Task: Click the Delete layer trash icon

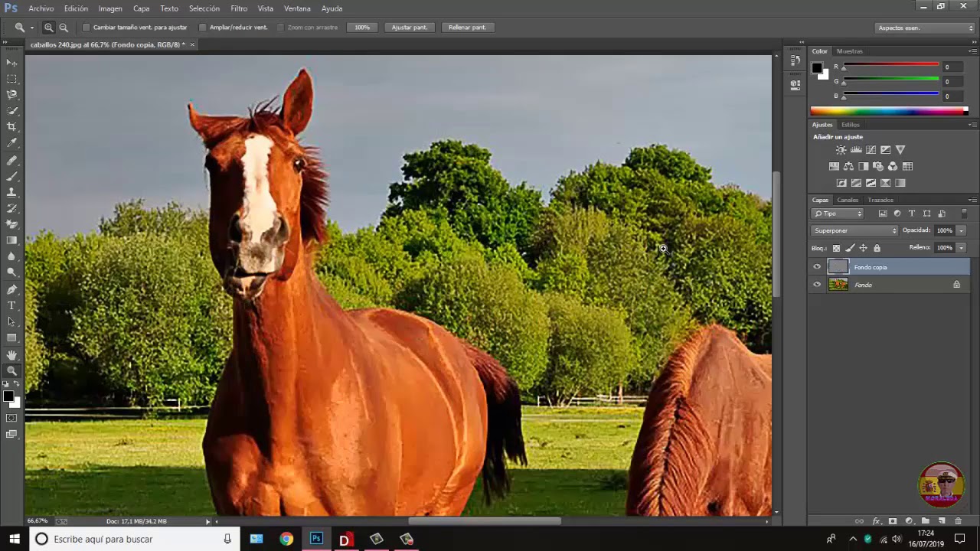Action: pos(958,521)
